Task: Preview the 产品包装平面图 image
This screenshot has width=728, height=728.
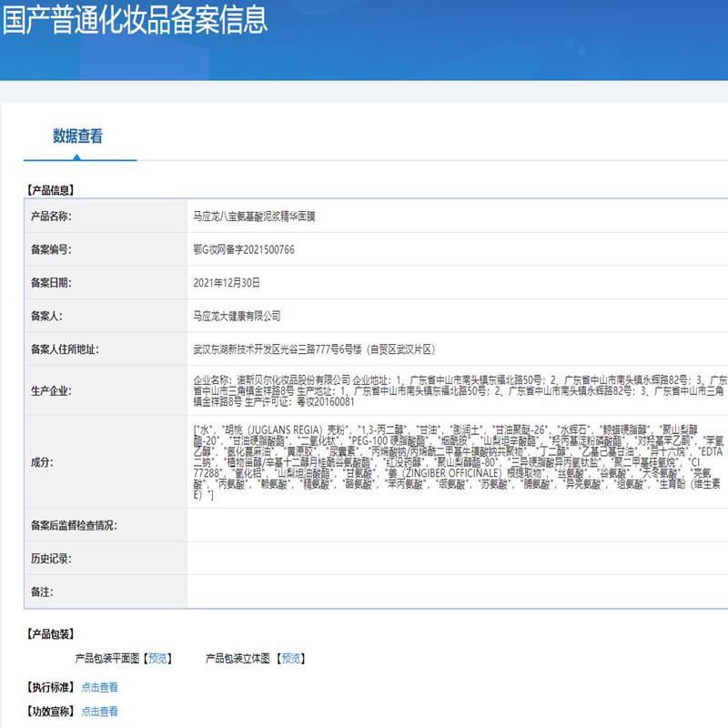Action: point(157,658)
